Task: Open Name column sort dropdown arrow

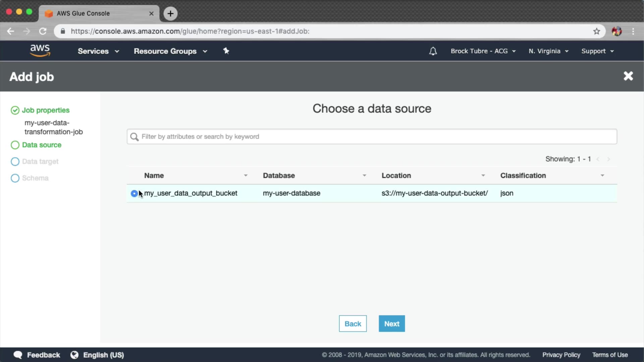Action: [246, 176]
